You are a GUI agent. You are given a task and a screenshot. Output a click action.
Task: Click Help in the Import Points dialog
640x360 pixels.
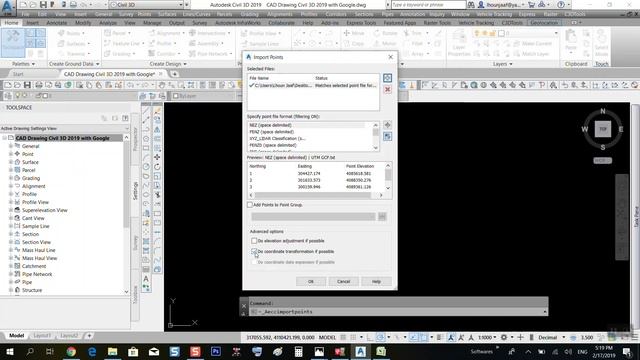pos(376,282)
